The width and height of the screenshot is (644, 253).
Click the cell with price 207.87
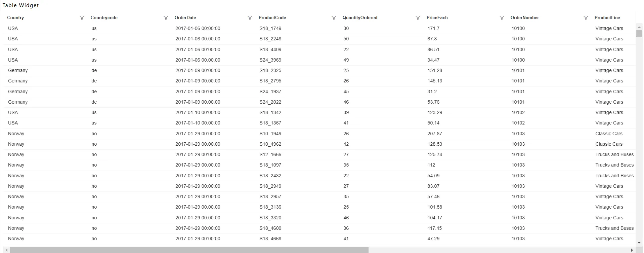coord(435,134)
